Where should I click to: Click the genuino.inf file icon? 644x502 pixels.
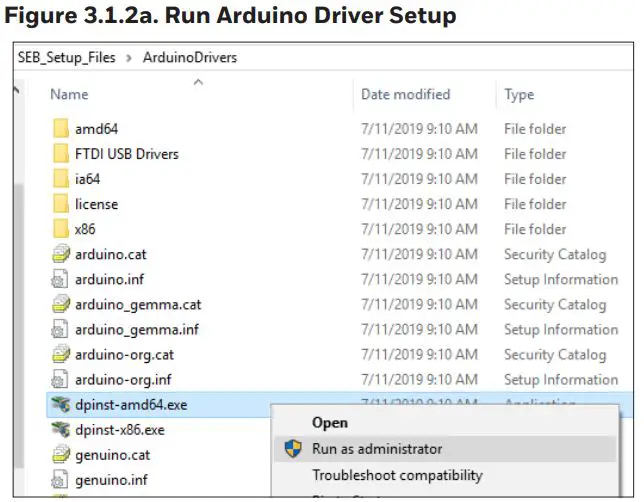coord(60,480)
